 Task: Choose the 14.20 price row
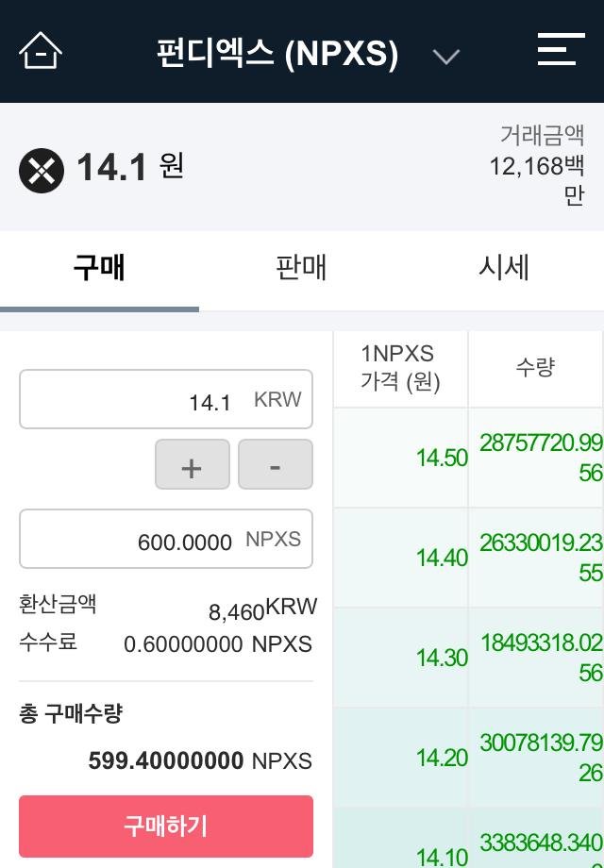401,758
